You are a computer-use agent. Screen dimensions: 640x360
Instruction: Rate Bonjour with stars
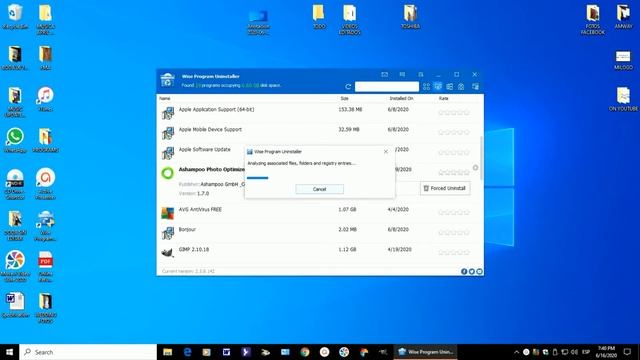[x=453, y=232]
